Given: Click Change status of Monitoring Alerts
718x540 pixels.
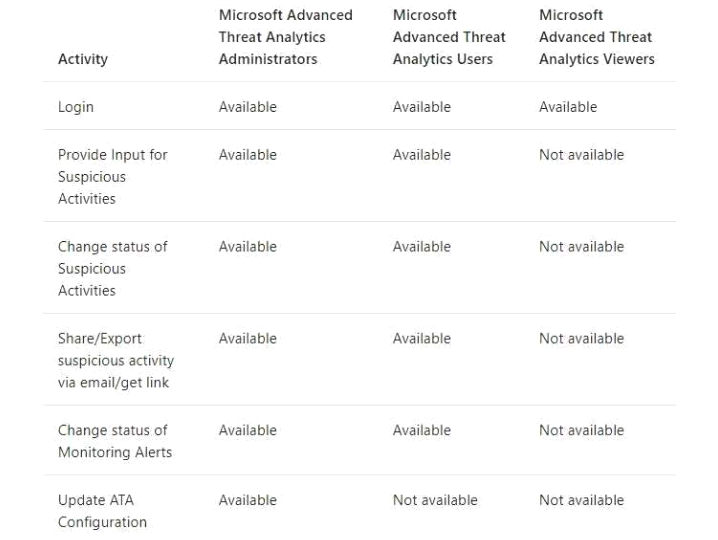Looking at the screenshot, I should tap(115, 442).
